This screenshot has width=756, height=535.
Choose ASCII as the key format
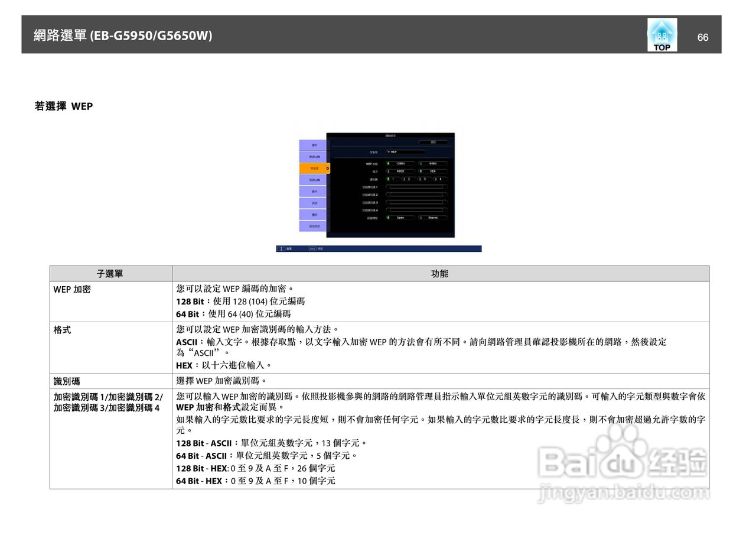[400, 171]
